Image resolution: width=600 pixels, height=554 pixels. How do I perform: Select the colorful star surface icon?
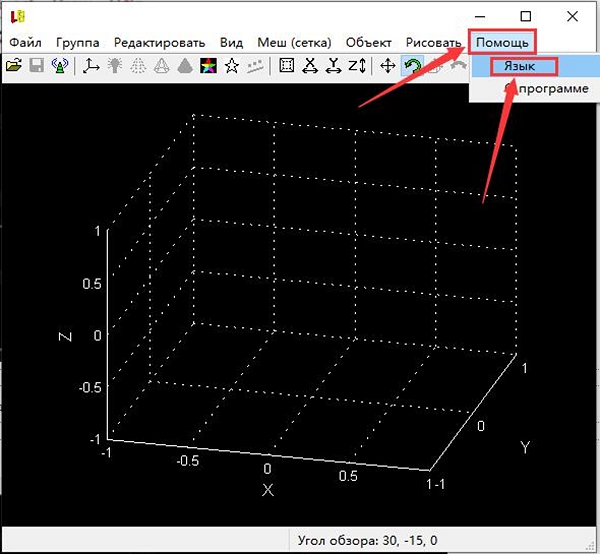pos(209,65)
